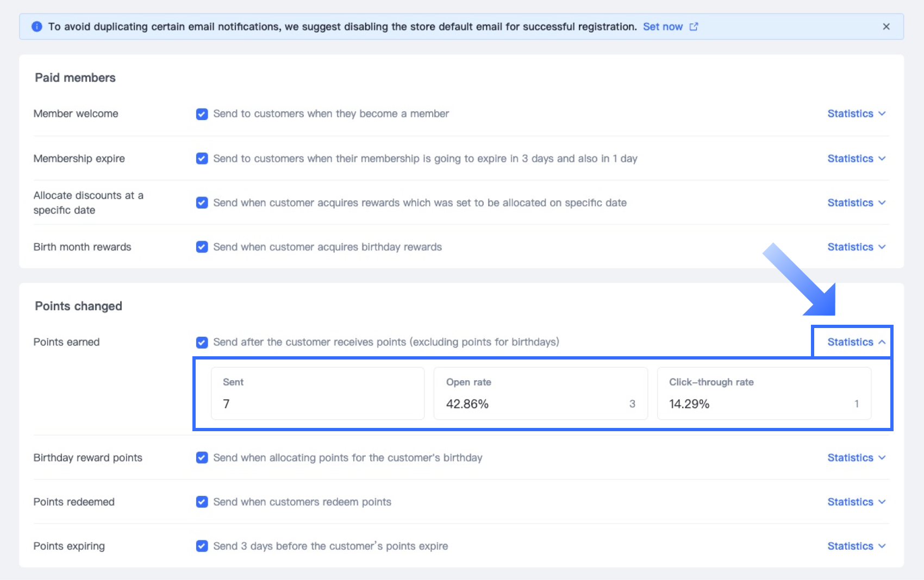Open the Set now link

(x=663, y=27)
